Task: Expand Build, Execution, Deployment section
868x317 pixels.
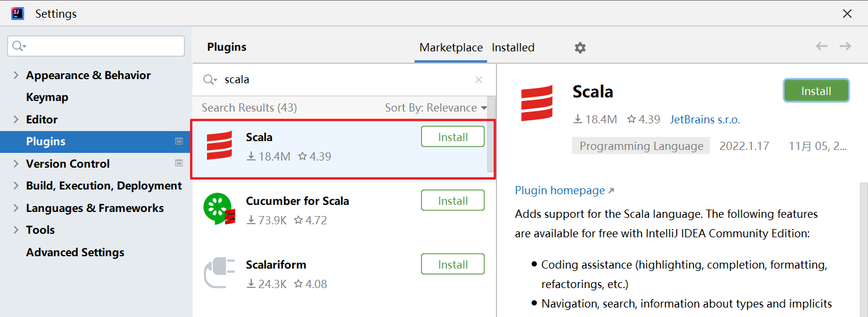Action: (x=16, y=186)
